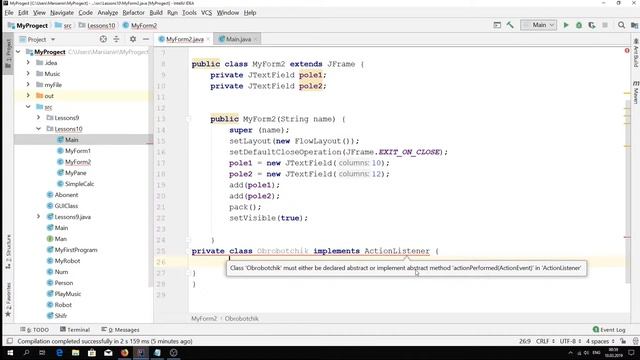Click the project structure icon right of search
This screenshot has width=640, height=360.
pyautogui.click(x=634, y=25)
